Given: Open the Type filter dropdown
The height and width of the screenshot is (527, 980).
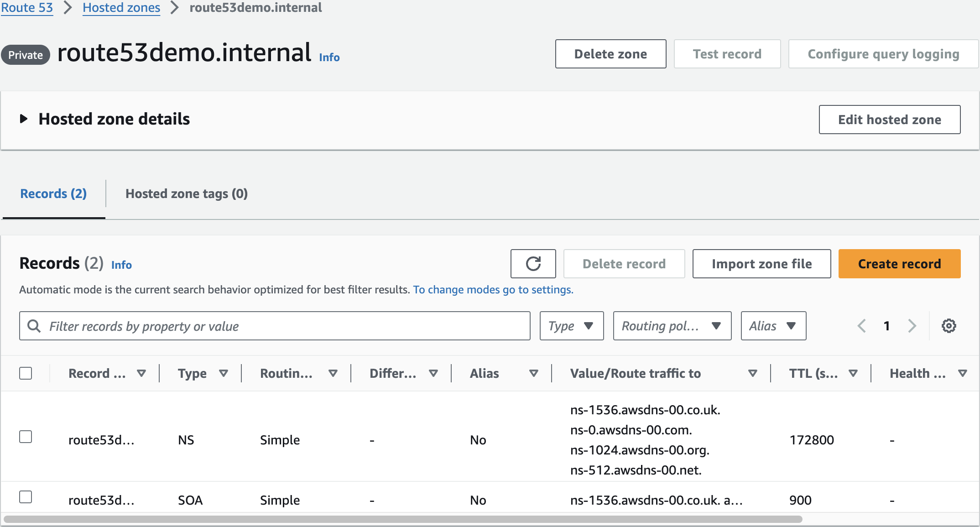Looking at the screenshot, I should 571,326.
